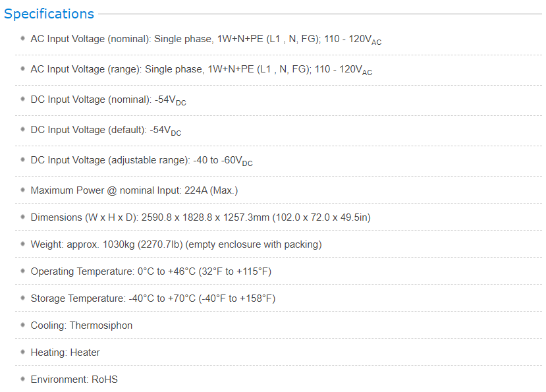This screenshot has width=546, height=392.
Task: Select the Maximum Power 224A specification
Action: (134, 190)
